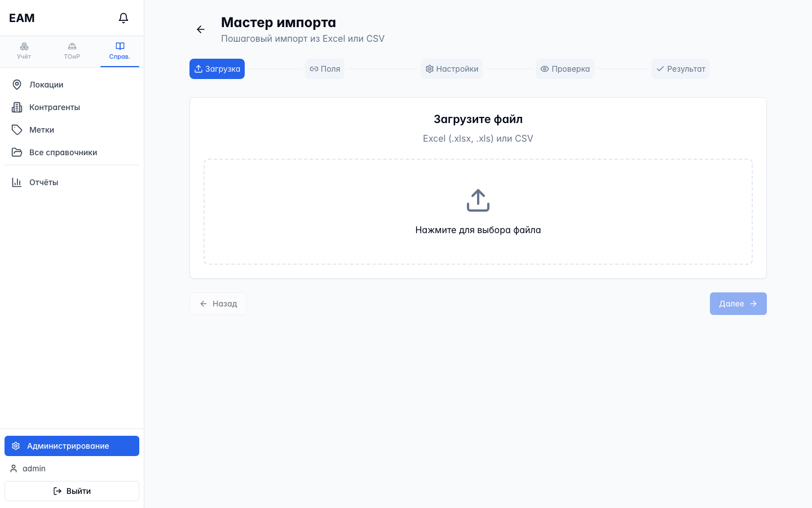The height and width of the screenshot is (508, 812).
Task: Open the Метки section
Action: point(72,130)
